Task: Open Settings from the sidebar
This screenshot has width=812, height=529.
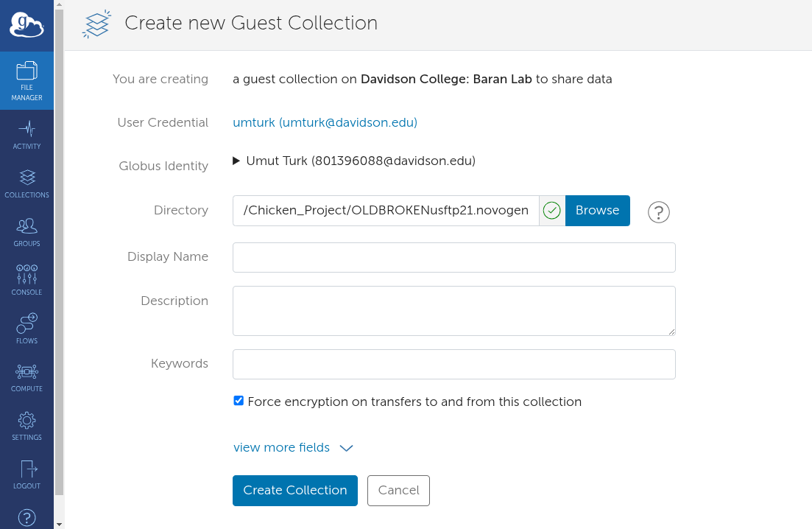Action: click(x=27, y=427)
